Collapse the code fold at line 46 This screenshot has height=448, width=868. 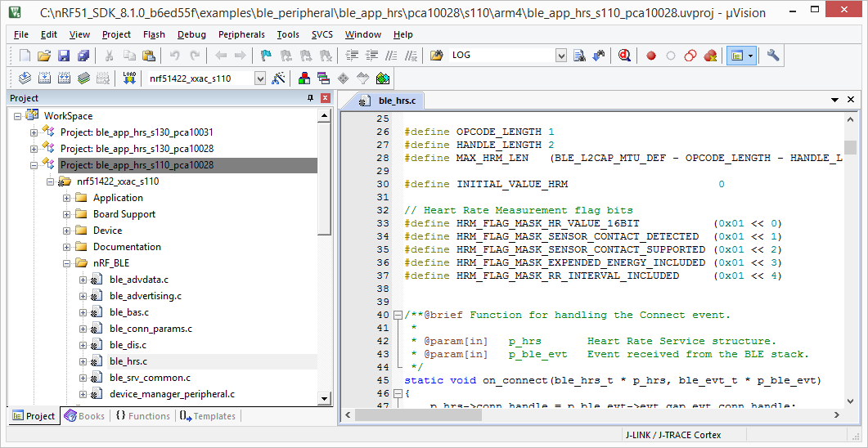pos(398,394)
